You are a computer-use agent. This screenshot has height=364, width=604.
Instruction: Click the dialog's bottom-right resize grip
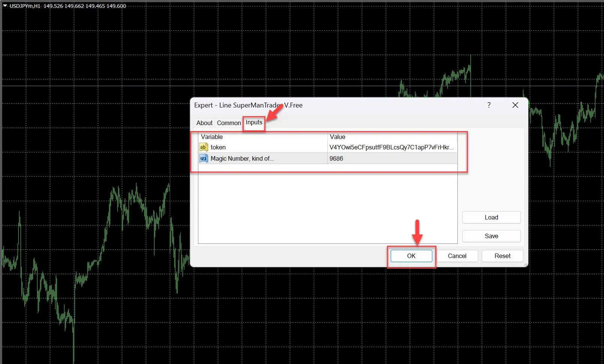tap(526, 265)
